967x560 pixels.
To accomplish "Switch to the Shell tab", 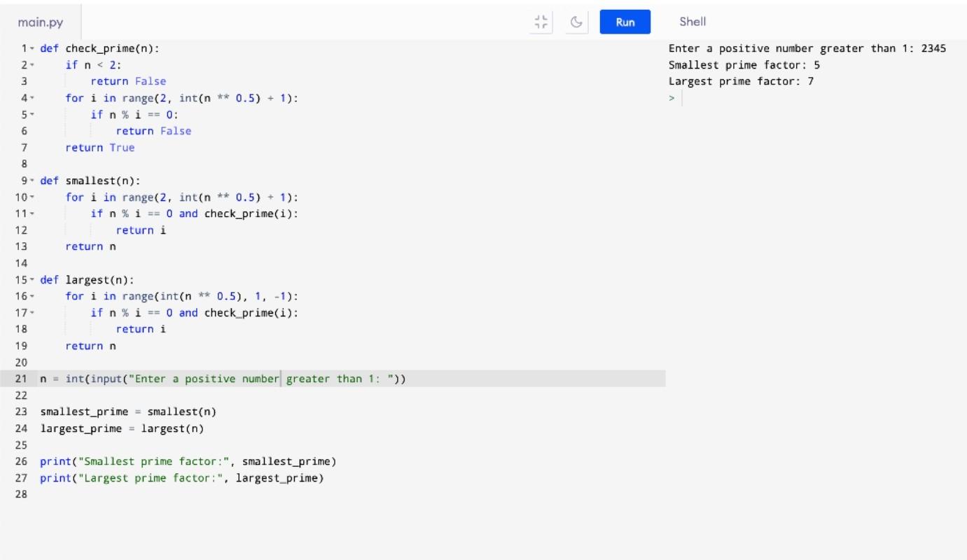I will (x=693, y=22).
